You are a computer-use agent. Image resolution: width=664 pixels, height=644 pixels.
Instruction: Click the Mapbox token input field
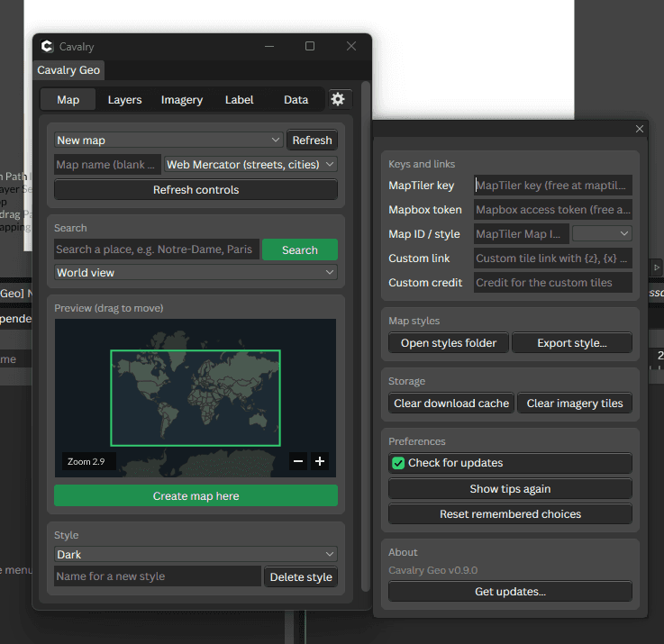coord(553,210)
